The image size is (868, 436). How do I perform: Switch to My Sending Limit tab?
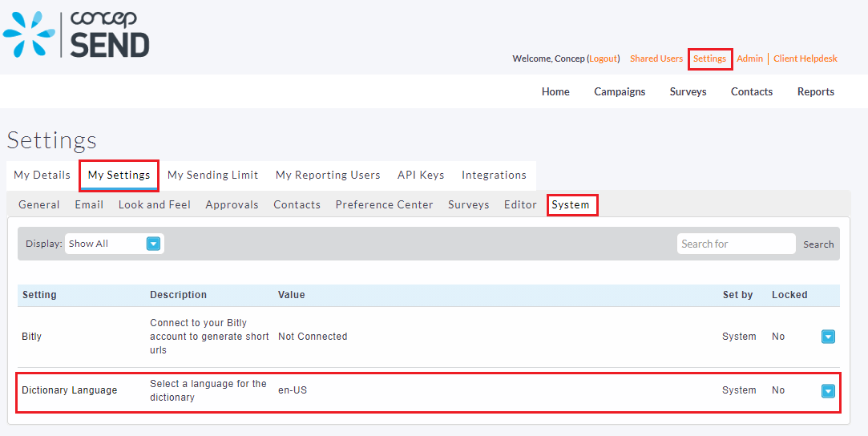point(212,175)
